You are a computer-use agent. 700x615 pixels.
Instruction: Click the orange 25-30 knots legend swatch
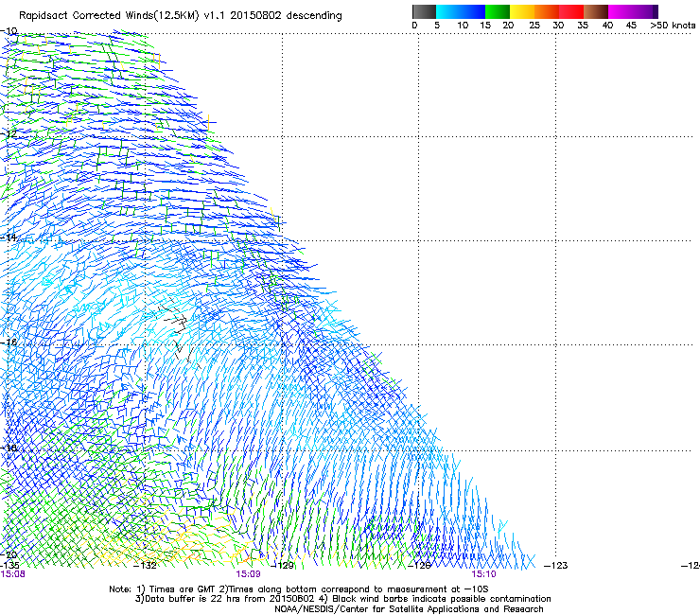point(547,11)
